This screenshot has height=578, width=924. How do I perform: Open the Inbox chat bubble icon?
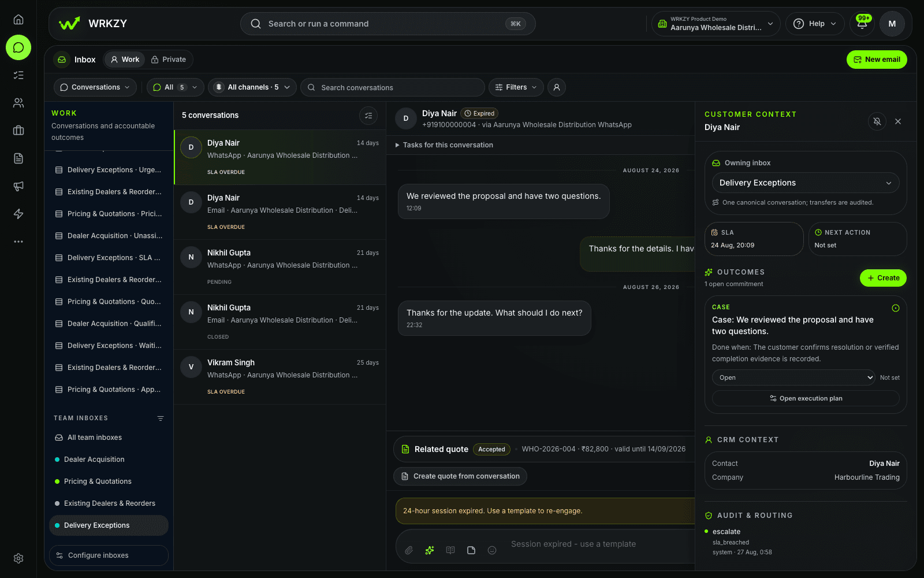18,47
